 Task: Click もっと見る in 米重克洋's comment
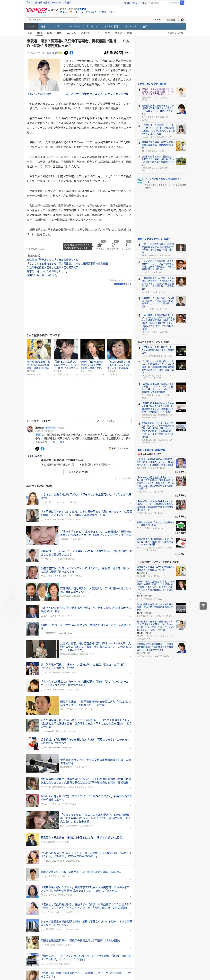point(58,442)
